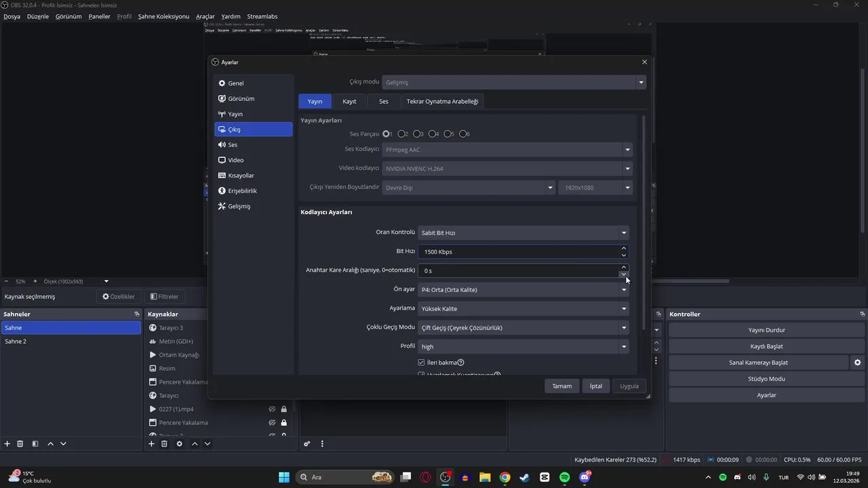Open Spotify from the taskbar
Screen dimensions: 868x488
pos(564,477)
